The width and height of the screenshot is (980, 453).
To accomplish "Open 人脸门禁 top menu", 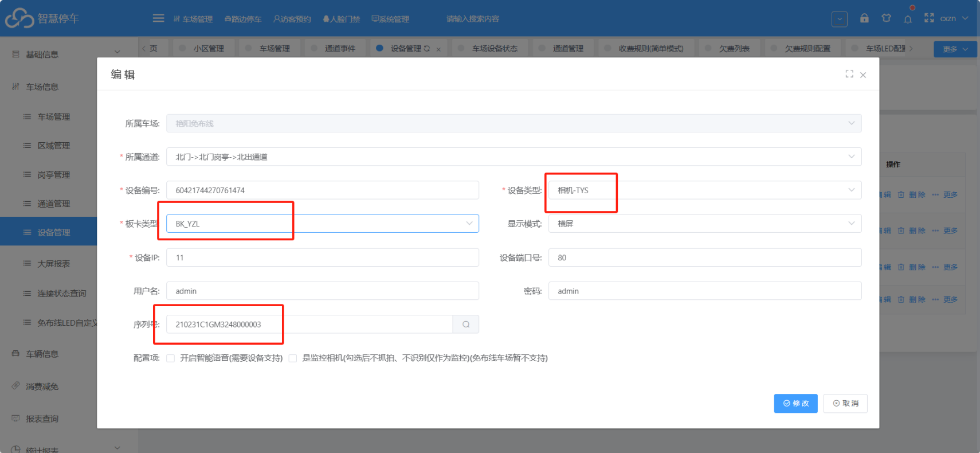I will [342, 19].
